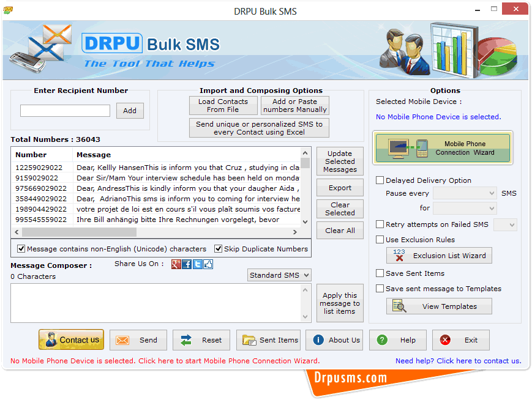
Task: Toggle Skip Duplicate Numbers checkbox
Action: tap(218, 249)
